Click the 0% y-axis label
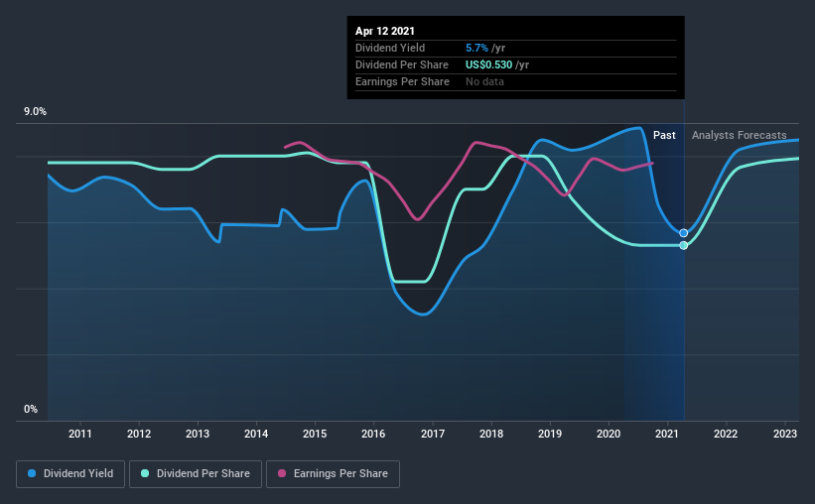 tap(31, 410)
